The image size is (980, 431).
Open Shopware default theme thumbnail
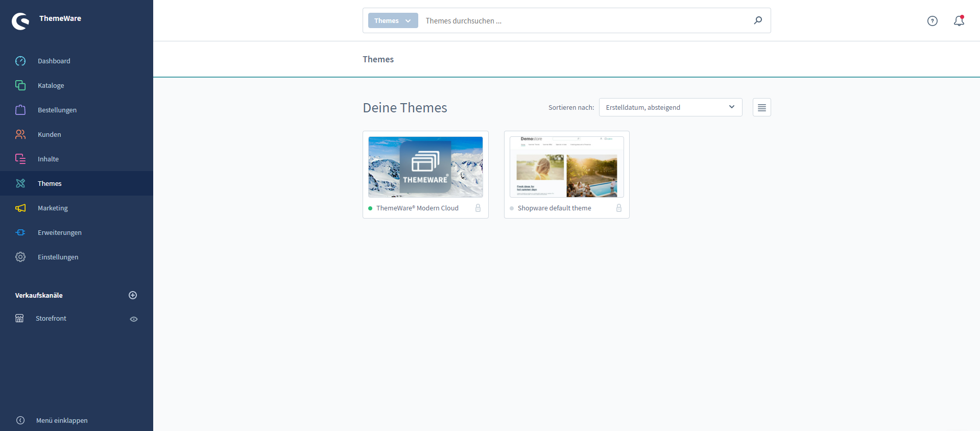coord(567,167)
